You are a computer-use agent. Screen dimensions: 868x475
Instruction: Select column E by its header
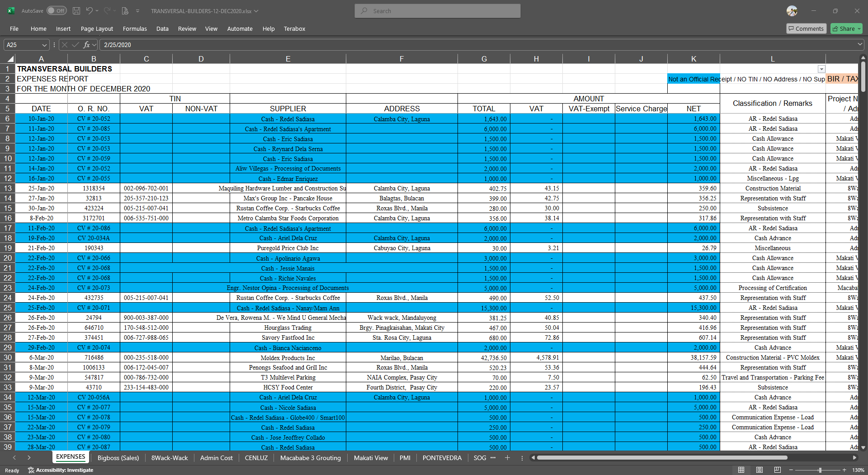(x=288, y=59)
